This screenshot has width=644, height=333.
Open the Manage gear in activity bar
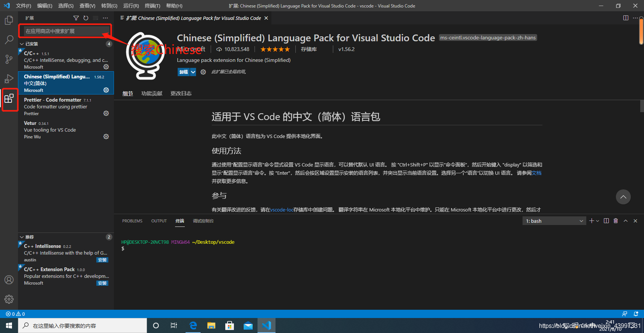pyautogui.click(x=9, y=299)
